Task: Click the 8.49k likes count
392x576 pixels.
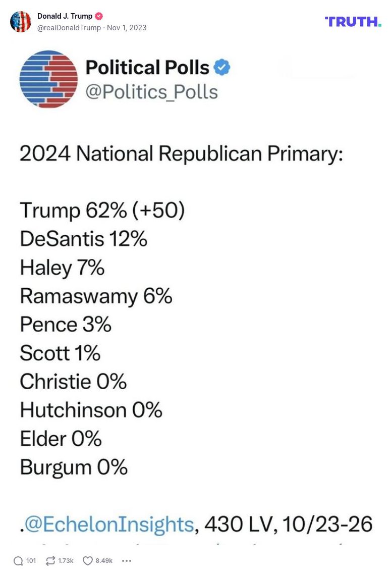Action: tap(104, 561)
